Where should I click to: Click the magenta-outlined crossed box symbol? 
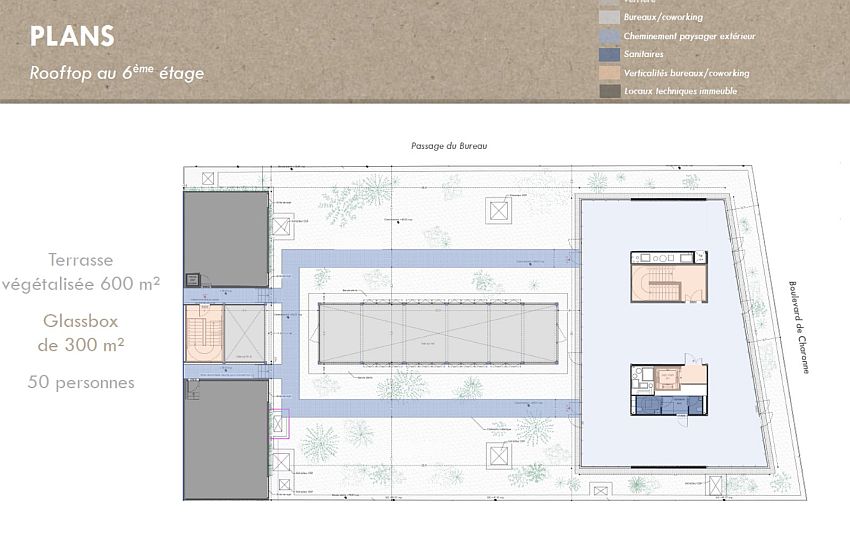[277, 423]
